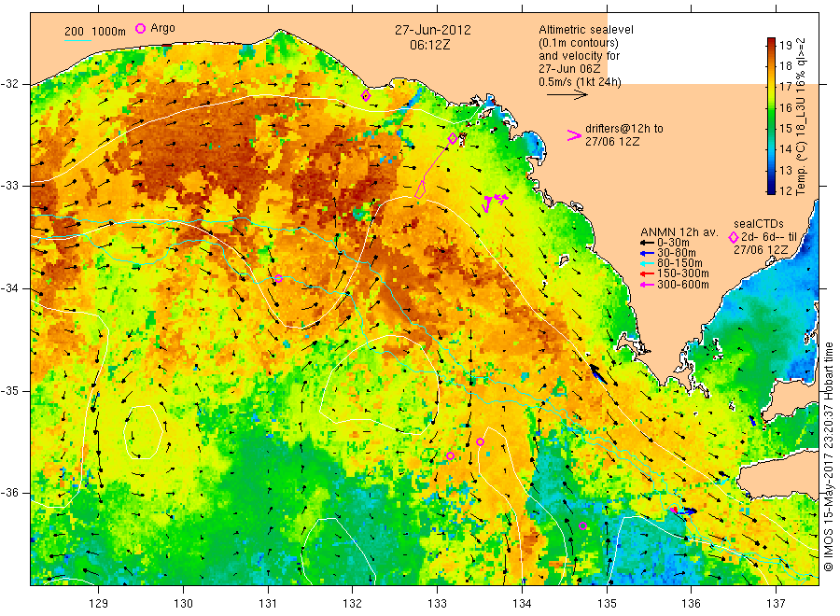Click the cyan bathymetry line sample under 200
The height and width of the screenshot is (616, 840).
[77, 40]
